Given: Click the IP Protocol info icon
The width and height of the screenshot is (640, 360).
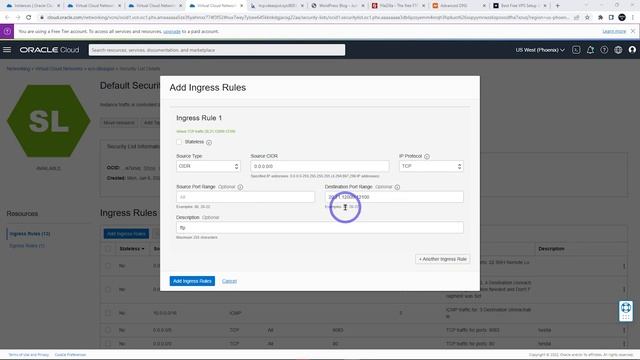Looking at the screenshot, I should click(x=427, y=156).
